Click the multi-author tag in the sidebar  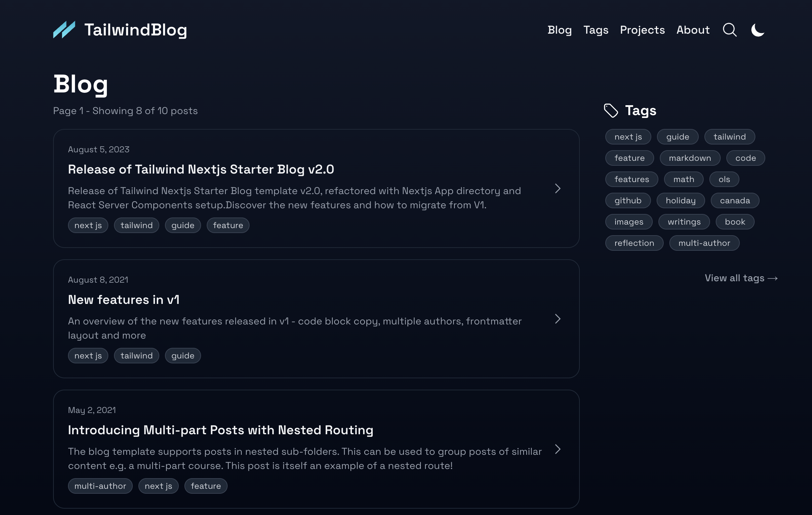click(704, 243)
